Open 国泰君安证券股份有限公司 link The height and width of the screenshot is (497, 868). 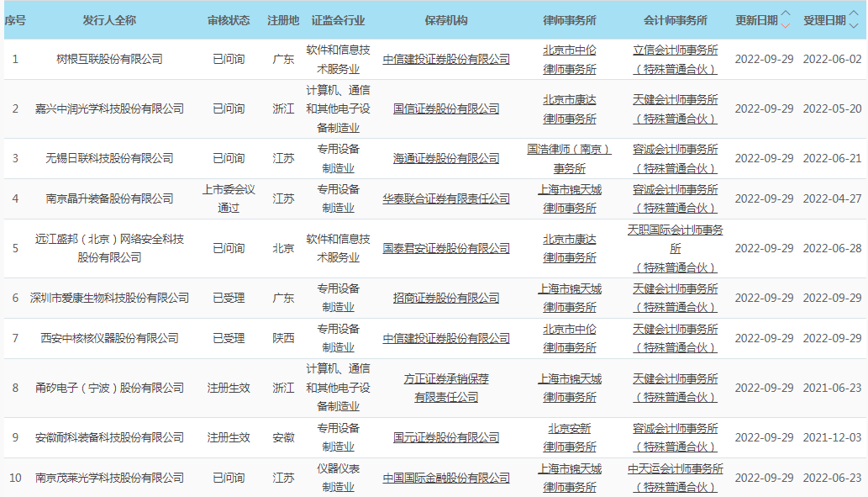446,249
